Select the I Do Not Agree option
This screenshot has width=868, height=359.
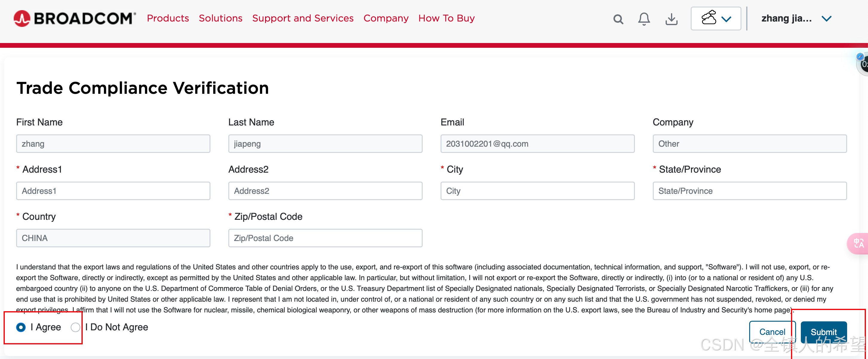[x=76, y=327]
